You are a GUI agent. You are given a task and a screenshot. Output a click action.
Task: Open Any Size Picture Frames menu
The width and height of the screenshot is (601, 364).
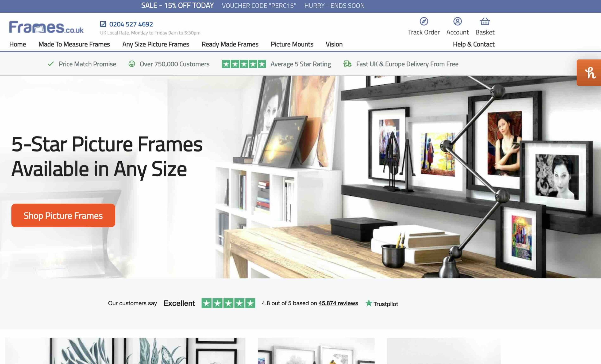[156, 44]
